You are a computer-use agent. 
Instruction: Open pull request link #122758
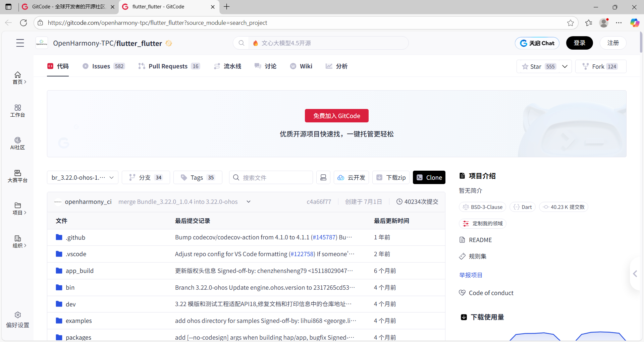point(302,254)
